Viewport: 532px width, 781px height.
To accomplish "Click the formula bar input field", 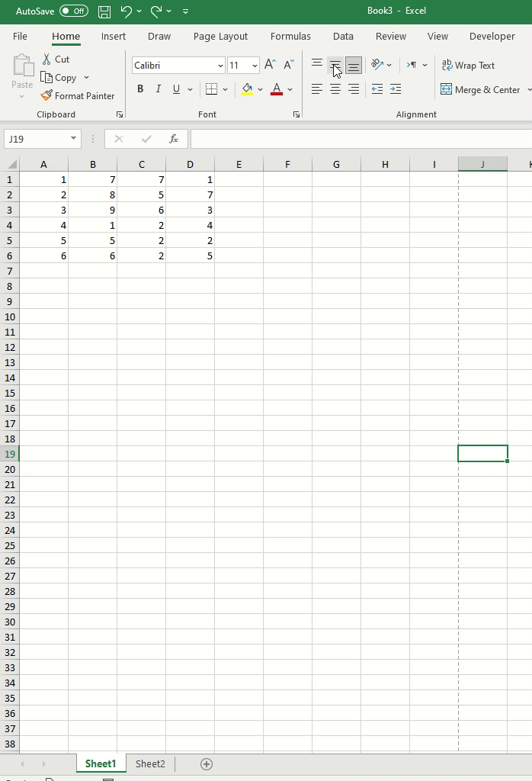I will point(361,139).
